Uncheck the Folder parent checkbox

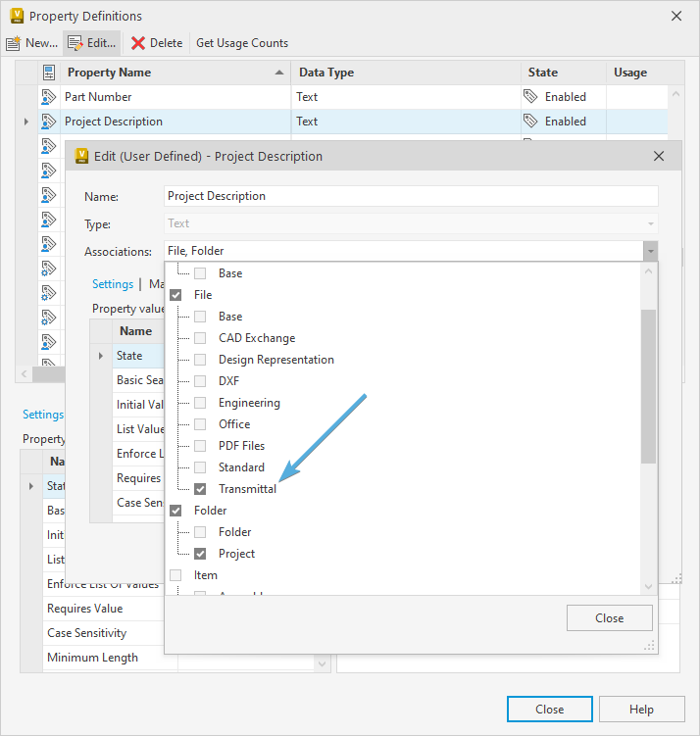click(x=175, y=511)
